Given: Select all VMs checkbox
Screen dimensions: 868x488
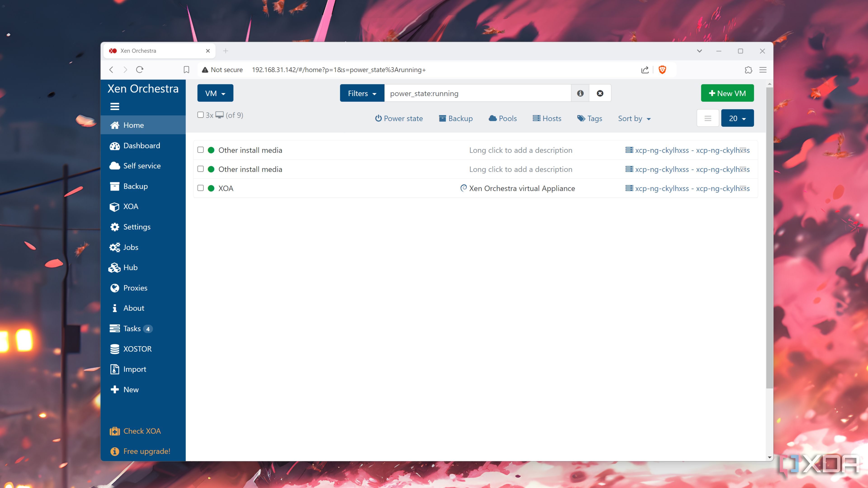Looking at the screenshot, I should tap(200, 115).
